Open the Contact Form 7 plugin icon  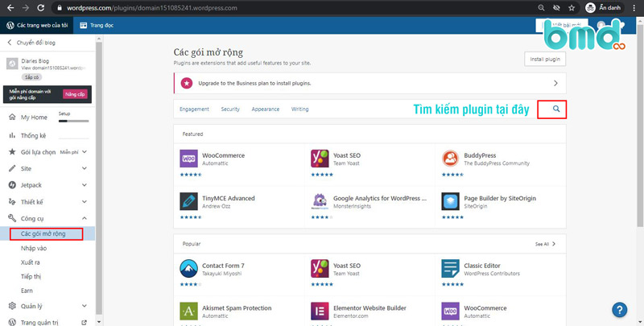[188, 269]
